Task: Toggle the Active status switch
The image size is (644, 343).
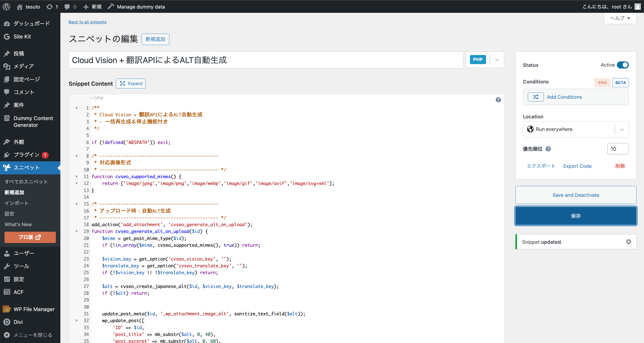Action: click(623, 65)
